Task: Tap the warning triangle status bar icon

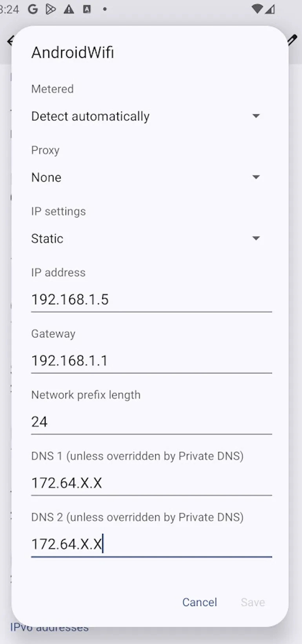Action: click(x=69, y=9)
